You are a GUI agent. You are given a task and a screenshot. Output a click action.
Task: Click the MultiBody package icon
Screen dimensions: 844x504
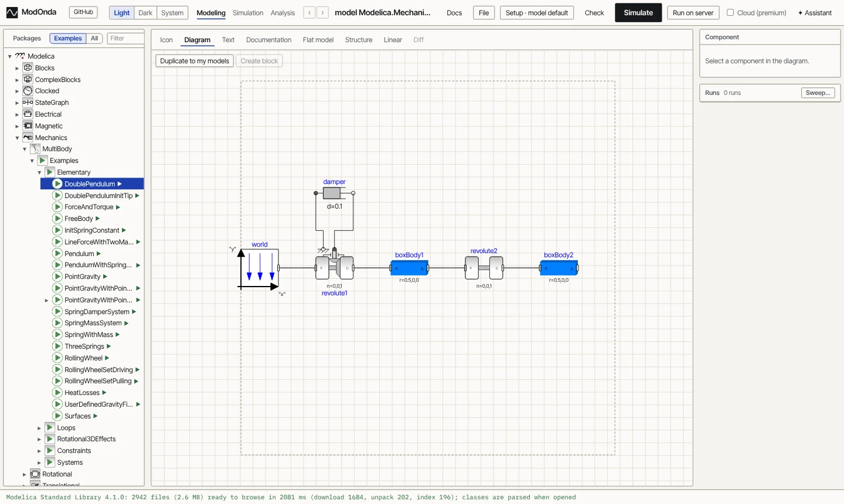pos(35,149)
